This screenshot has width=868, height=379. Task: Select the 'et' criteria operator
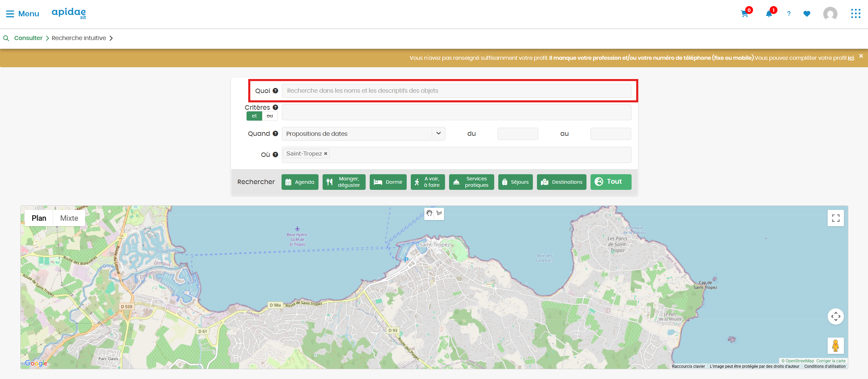[x=254, y=116]
